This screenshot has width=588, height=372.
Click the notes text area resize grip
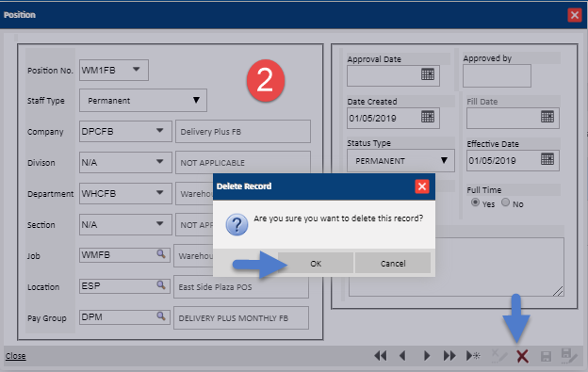tap(558, 291)
